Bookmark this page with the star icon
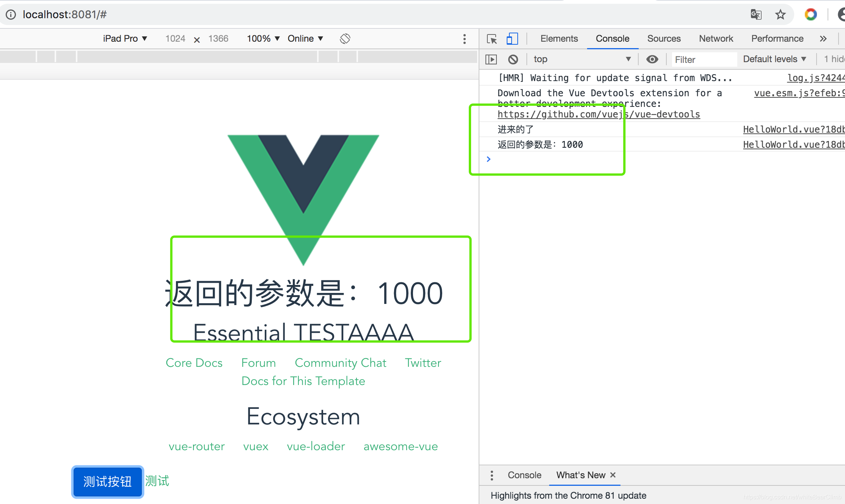 click(780, 14)
